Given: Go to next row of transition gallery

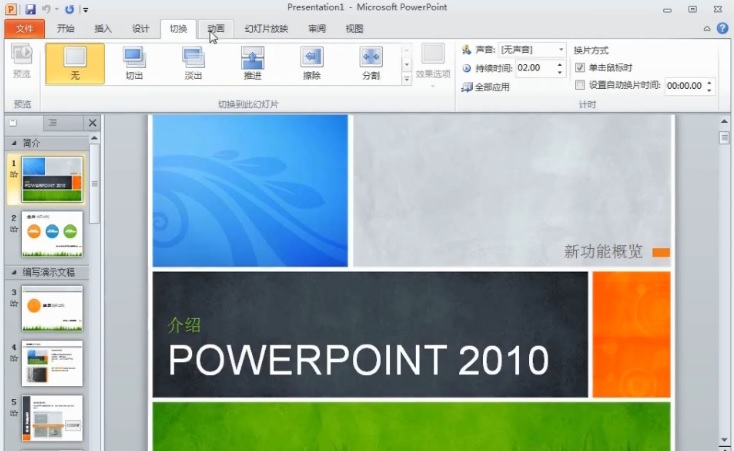Looking at the screenshot, I should tap(406, 64).
